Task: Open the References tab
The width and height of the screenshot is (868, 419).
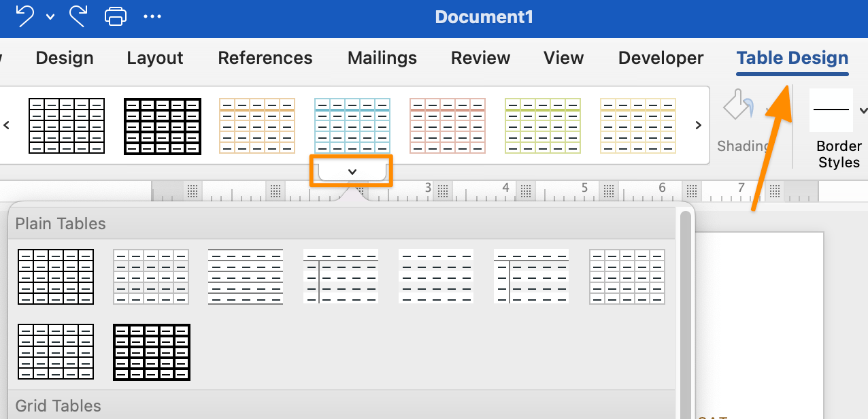Action: (265, 58)
